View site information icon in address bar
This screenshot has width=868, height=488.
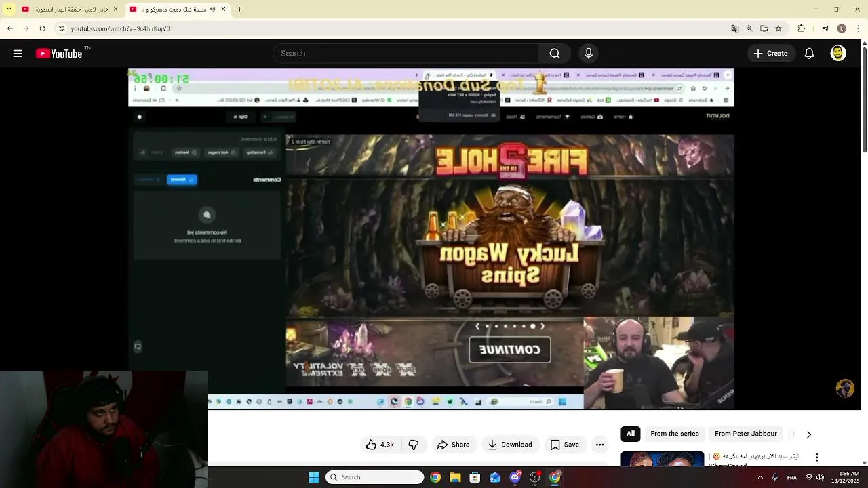[x=61, y=28]
